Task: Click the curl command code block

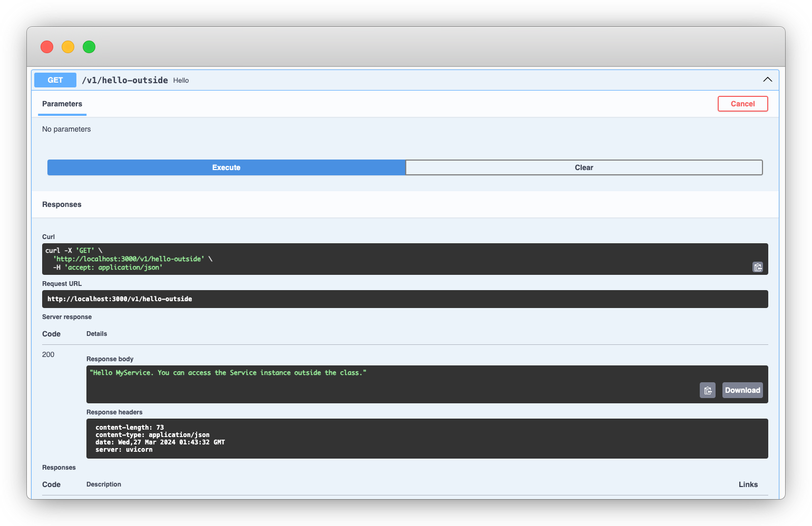Action: click(405, 259)
